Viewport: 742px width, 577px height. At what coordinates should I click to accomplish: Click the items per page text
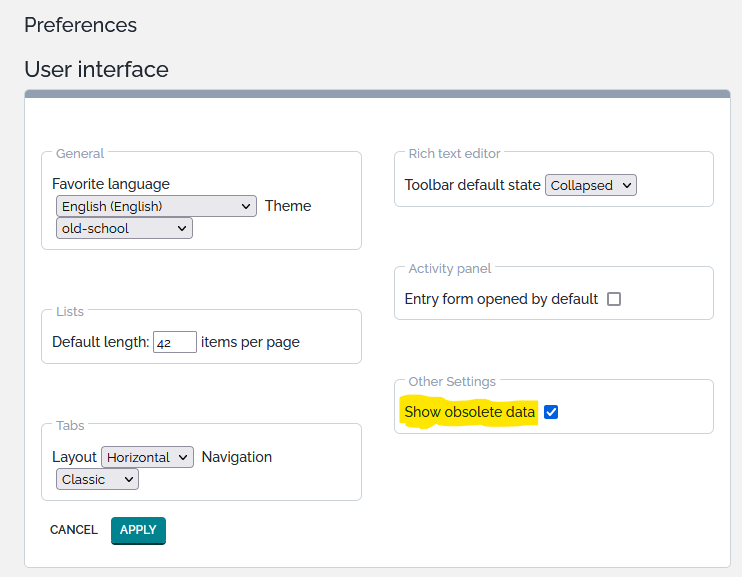click(x=250, y=342)
